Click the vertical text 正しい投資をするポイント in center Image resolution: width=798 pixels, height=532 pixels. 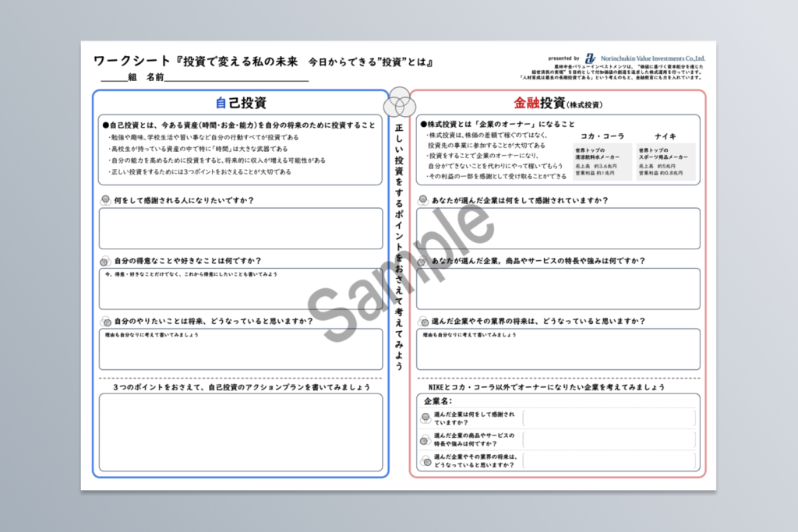399,234
